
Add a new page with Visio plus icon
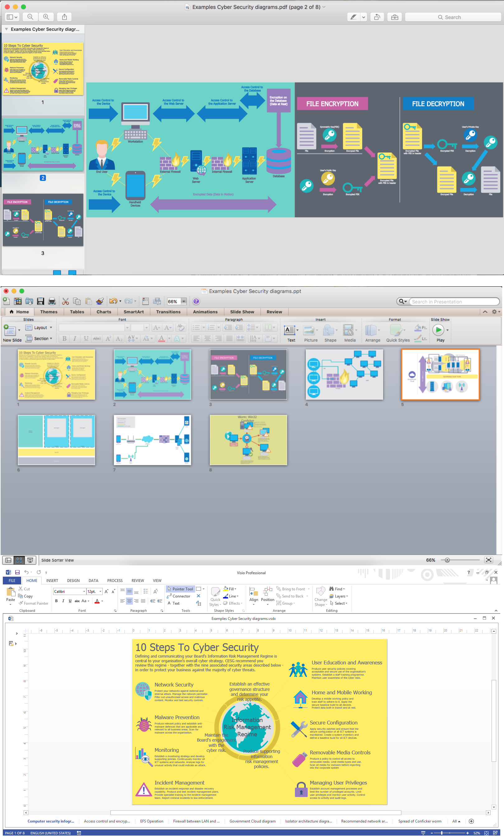(x=471, y=821)
